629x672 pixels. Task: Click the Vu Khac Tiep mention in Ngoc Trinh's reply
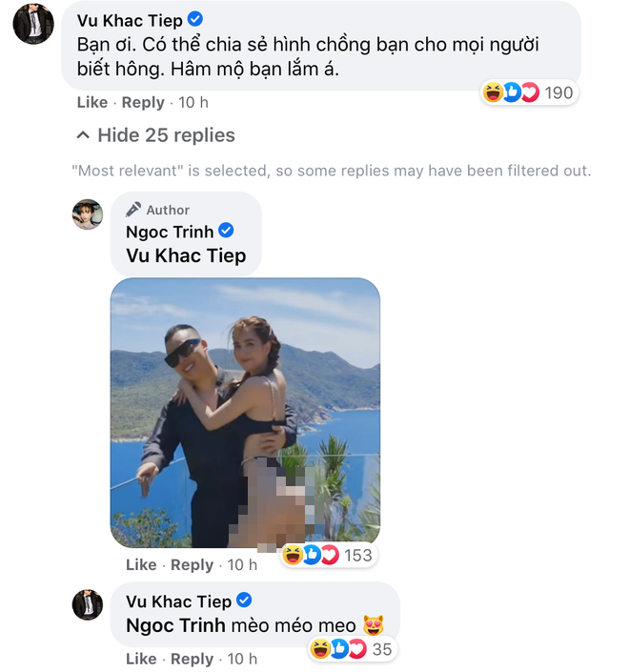185,255
